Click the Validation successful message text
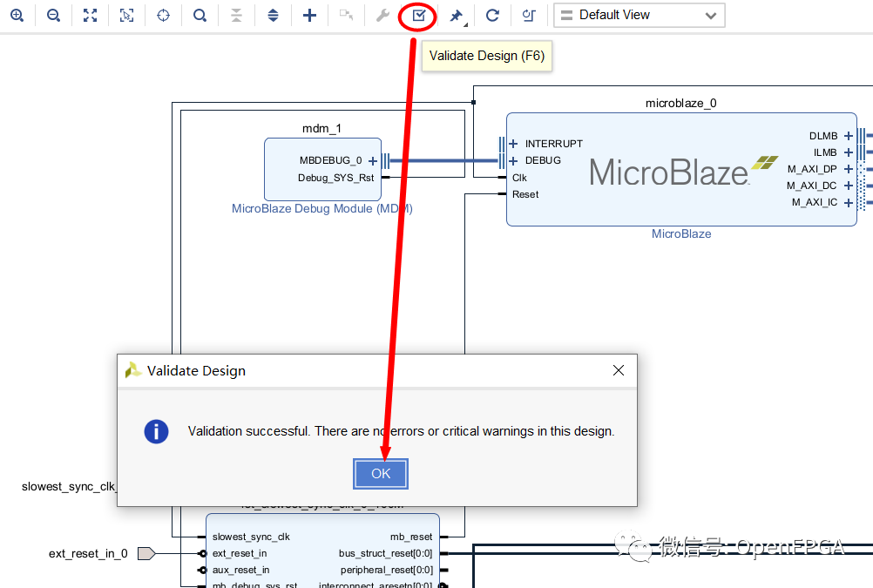873x588 pixels. [401, 431]
